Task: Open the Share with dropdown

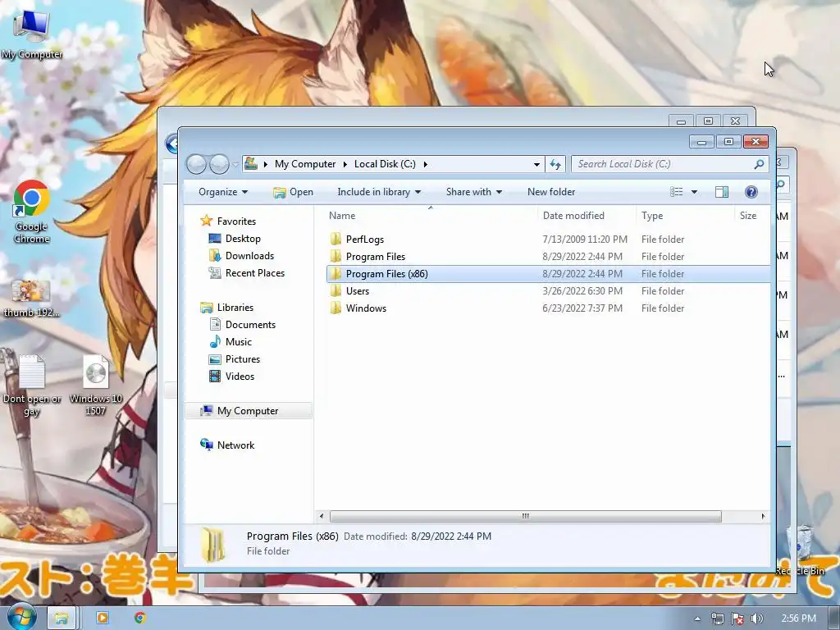Action: 473,192
